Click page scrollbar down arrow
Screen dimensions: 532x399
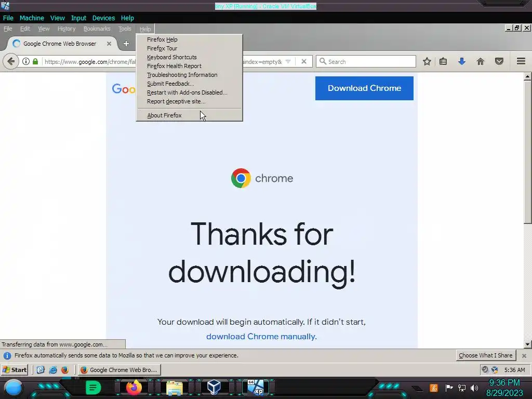(x=527, y=344)
